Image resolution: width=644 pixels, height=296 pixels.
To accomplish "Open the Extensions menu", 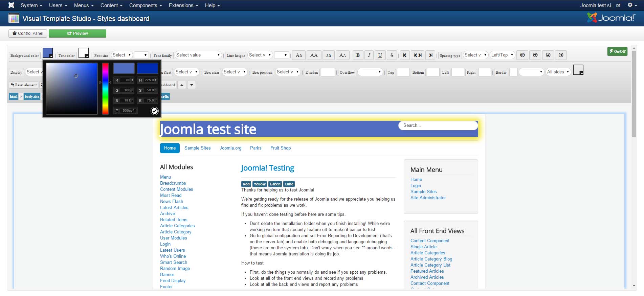I will (183, 5).
